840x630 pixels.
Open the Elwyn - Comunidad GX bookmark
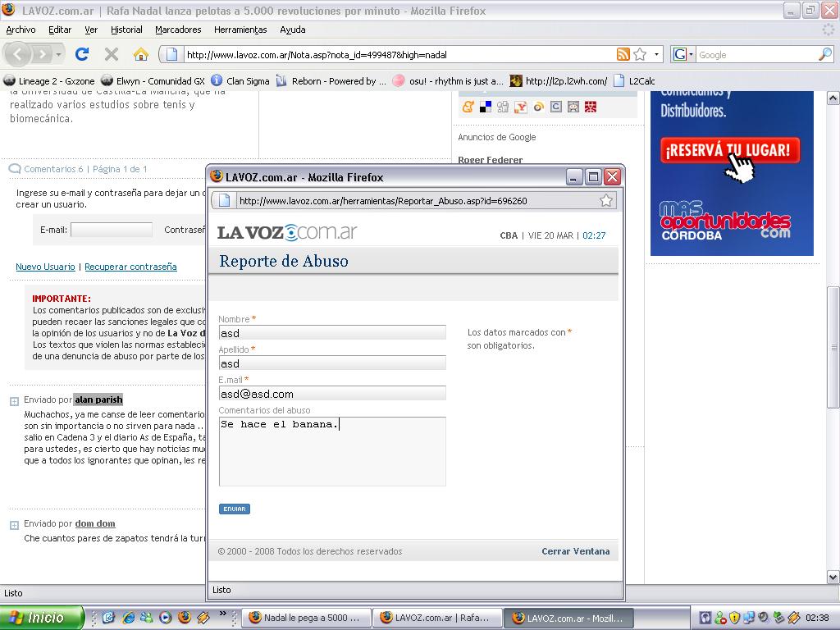(153, 81)
